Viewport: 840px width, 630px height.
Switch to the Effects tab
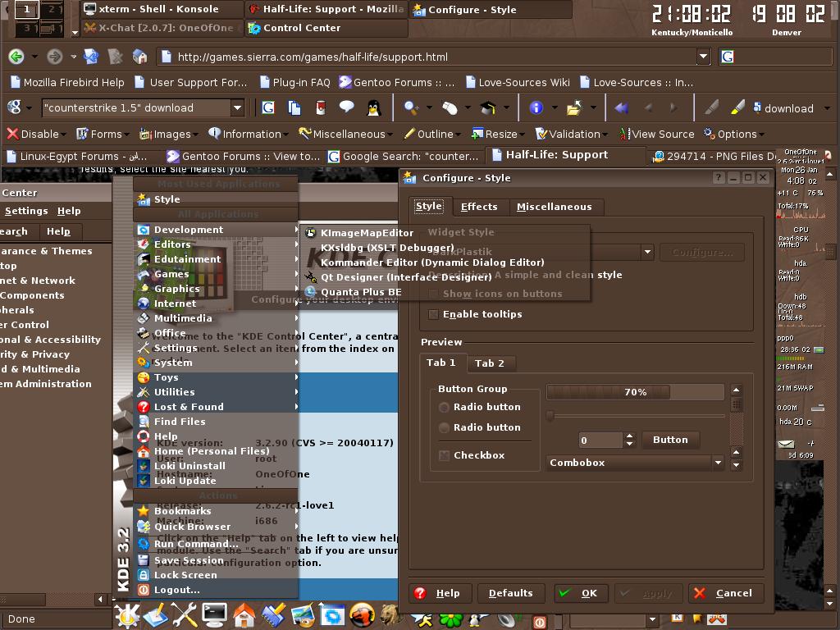pyautogui.click(x=479, y=207)
